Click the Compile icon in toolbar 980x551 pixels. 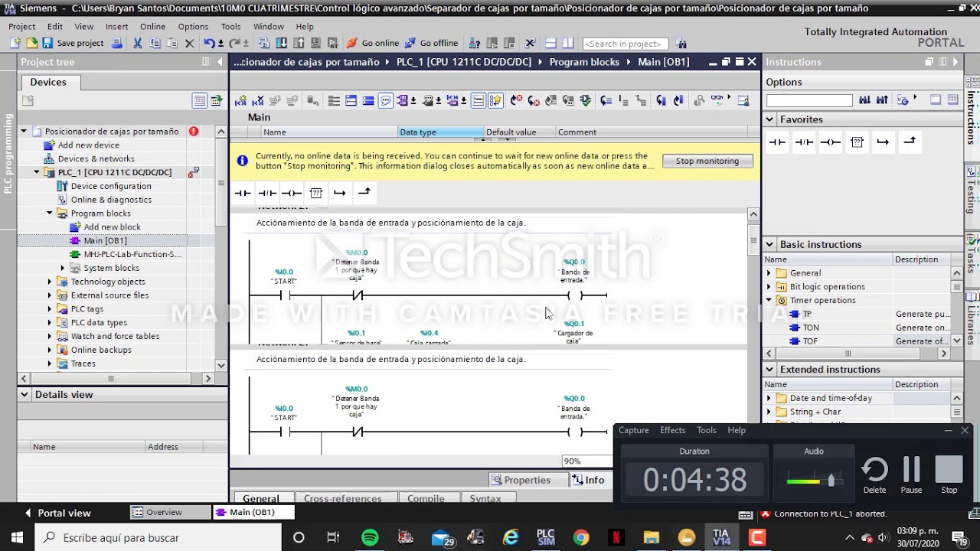click(x=265, y=44)
